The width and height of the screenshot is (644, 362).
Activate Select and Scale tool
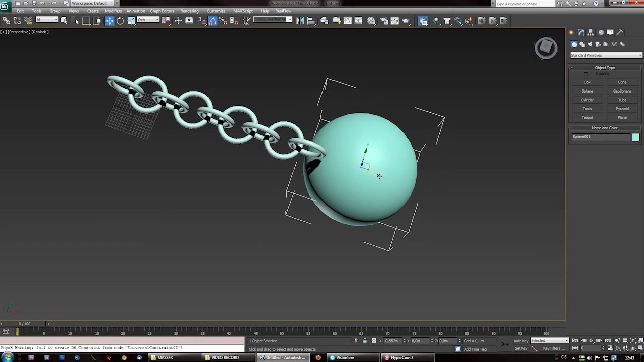131,21
